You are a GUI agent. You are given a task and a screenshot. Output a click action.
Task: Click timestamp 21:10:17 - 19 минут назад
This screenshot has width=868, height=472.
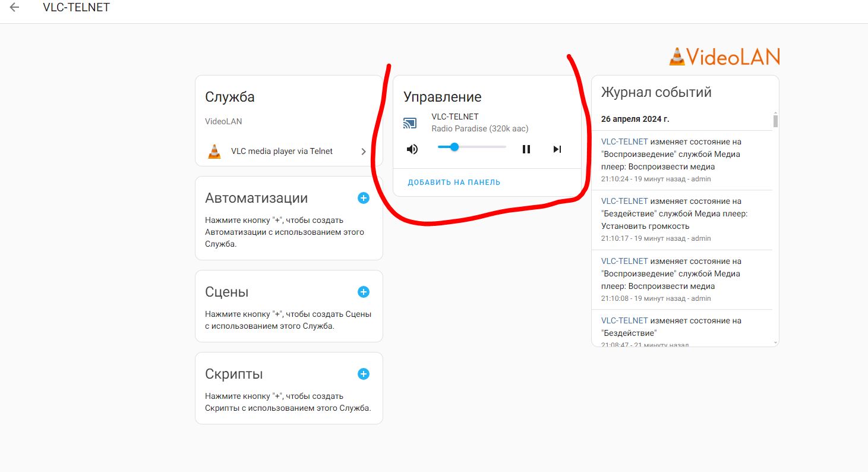643,238
